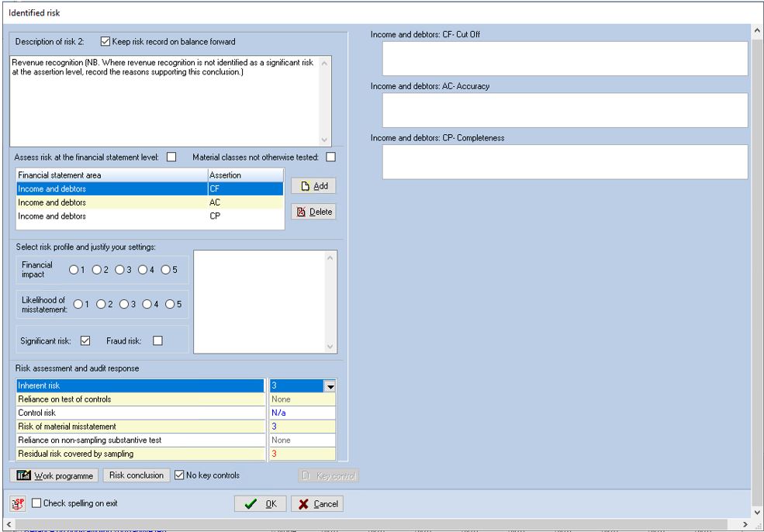
Task: Click Risk of material misstatement value 3
Action: click(302, 427)
